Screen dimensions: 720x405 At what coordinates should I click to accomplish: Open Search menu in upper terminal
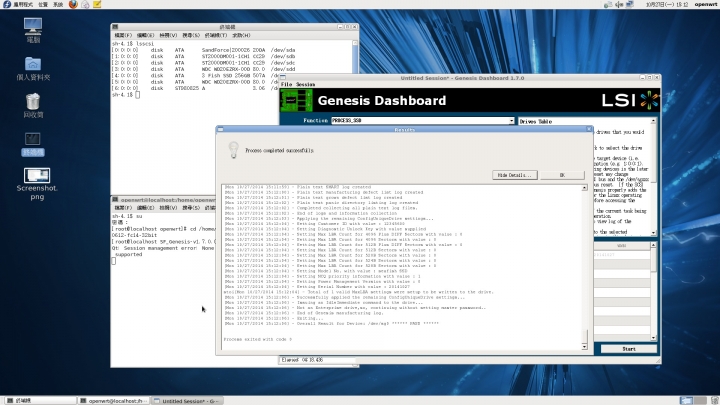[x=191, y=35]
